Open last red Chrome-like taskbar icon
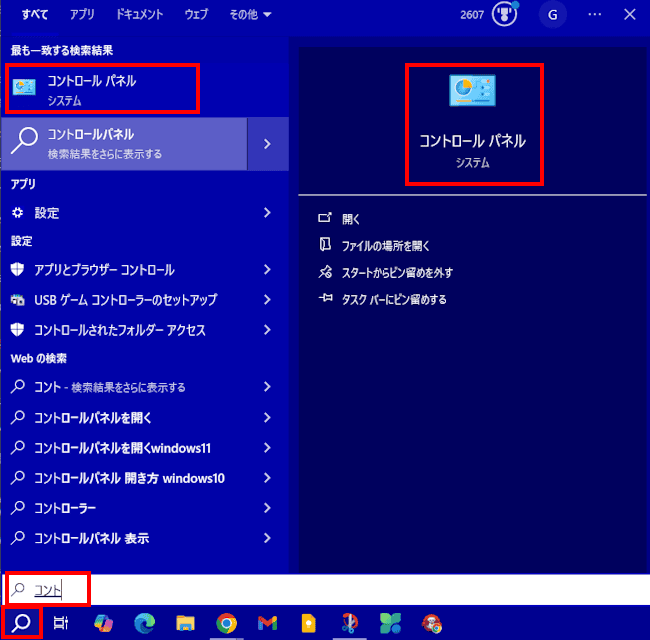The width and height of the screenshot is (650, 640). 432,623
